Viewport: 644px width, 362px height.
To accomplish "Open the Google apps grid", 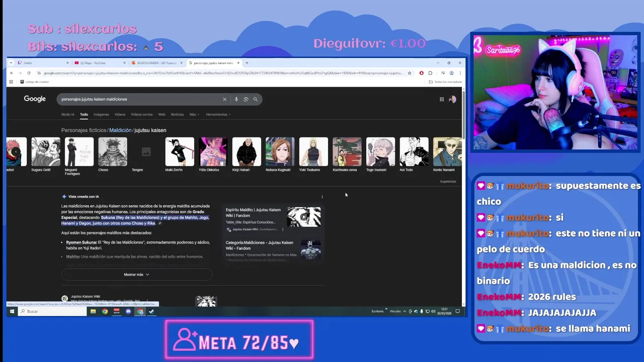I will click(442, 100).
